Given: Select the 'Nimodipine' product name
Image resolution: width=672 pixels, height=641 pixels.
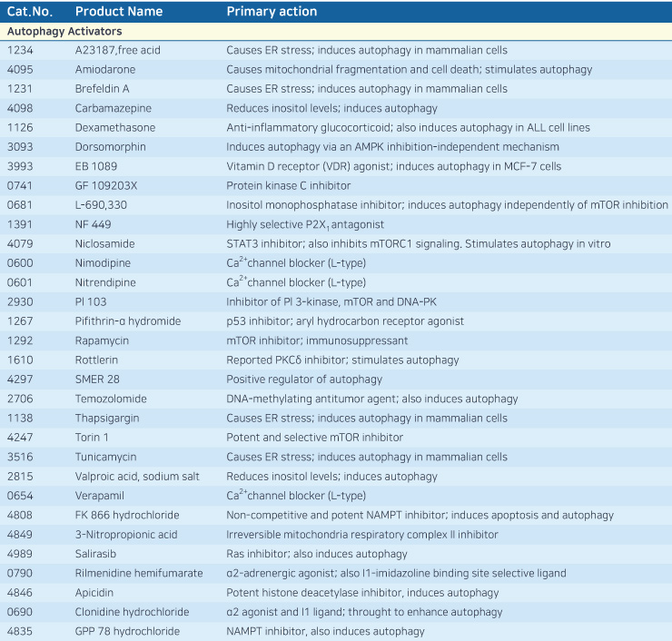Looking at the screenshot, I should coord(103,263).
